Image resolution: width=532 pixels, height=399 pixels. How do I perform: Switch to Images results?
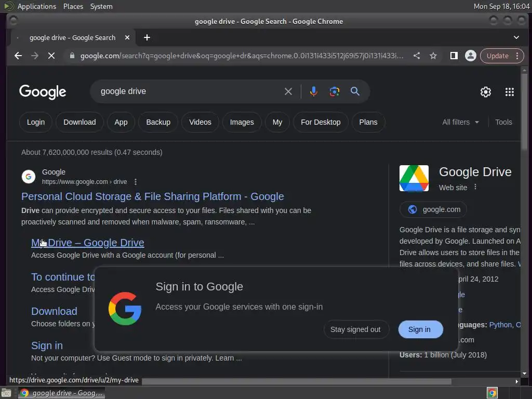pos(242,122)
